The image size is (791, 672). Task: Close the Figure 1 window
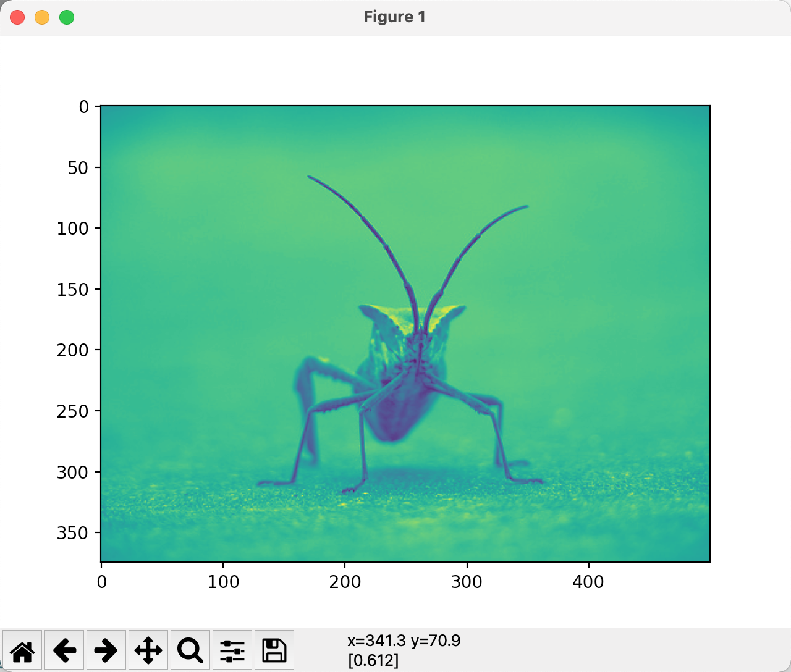(17, 17)
